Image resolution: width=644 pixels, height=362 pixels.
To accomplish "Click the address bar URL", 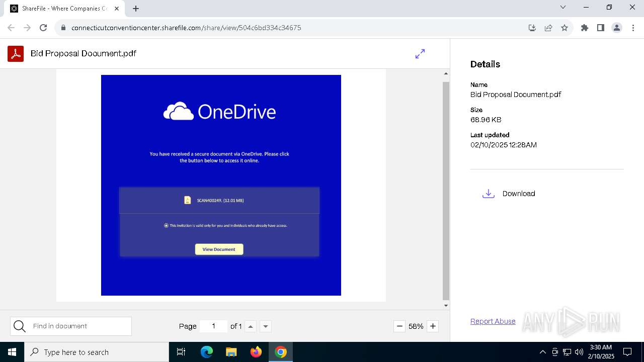I will (x=186, y=28).
